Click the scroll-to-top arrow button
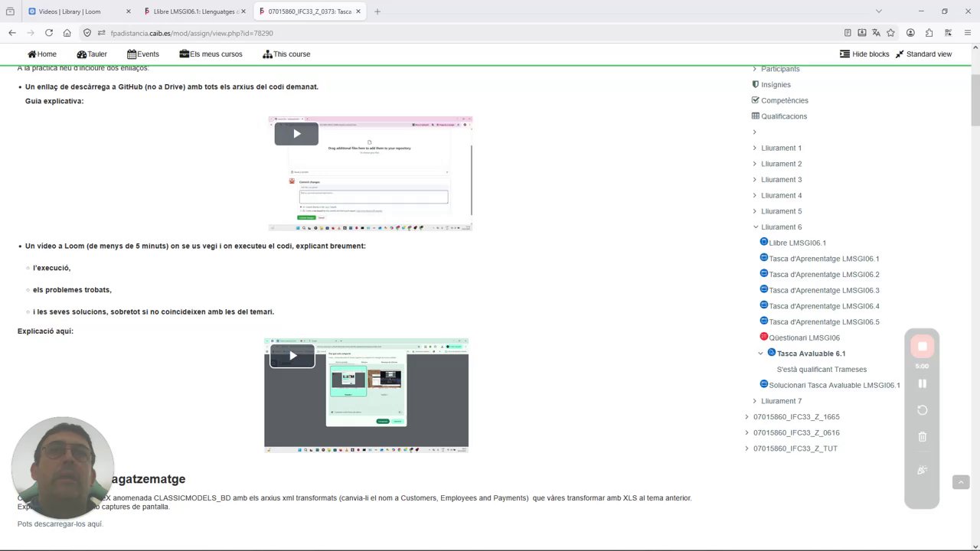 point(961,482)
